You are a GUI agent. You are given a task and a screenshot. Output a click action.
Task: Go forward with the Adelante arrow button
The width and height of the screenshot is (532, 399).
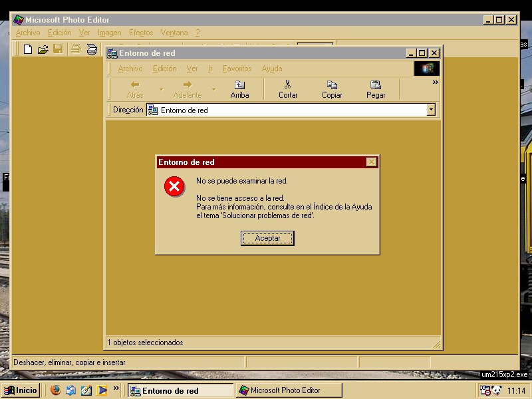[188, 89]
